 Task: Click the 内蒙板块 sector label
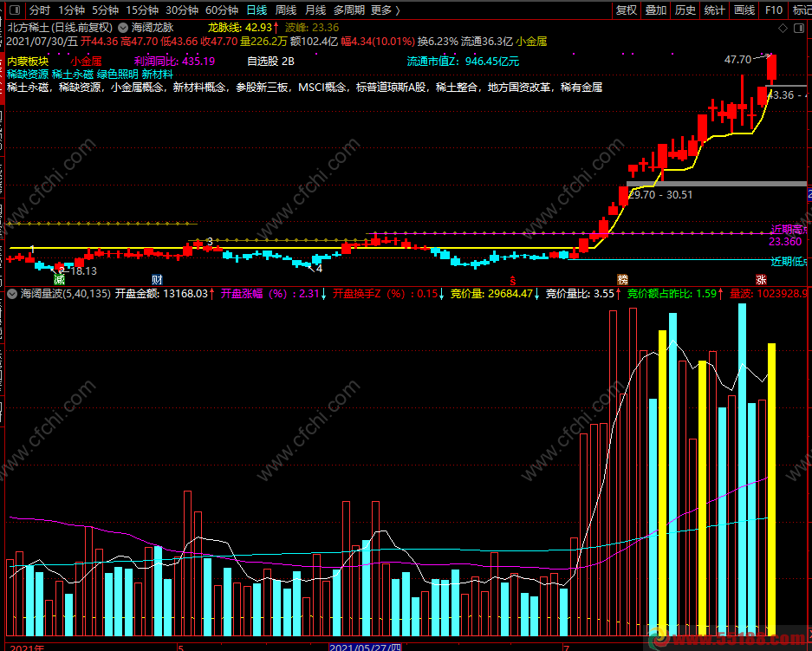point(28,62)
